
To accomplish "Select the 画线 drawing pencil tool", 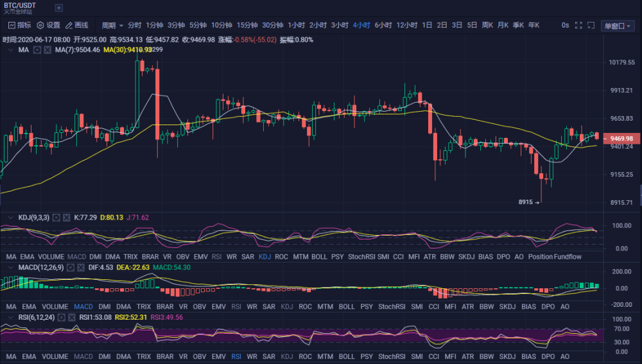I will 69,26.
